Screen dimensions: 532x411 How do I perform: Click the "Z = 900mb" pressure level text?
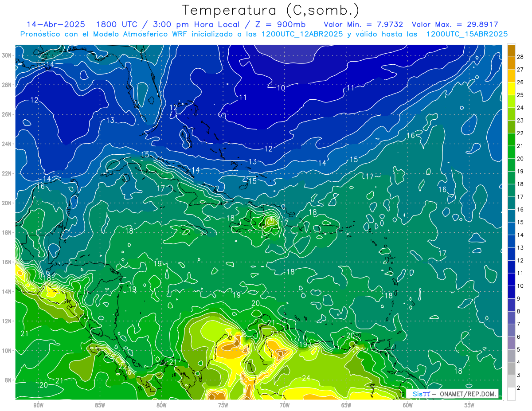[x=281, y=24]
